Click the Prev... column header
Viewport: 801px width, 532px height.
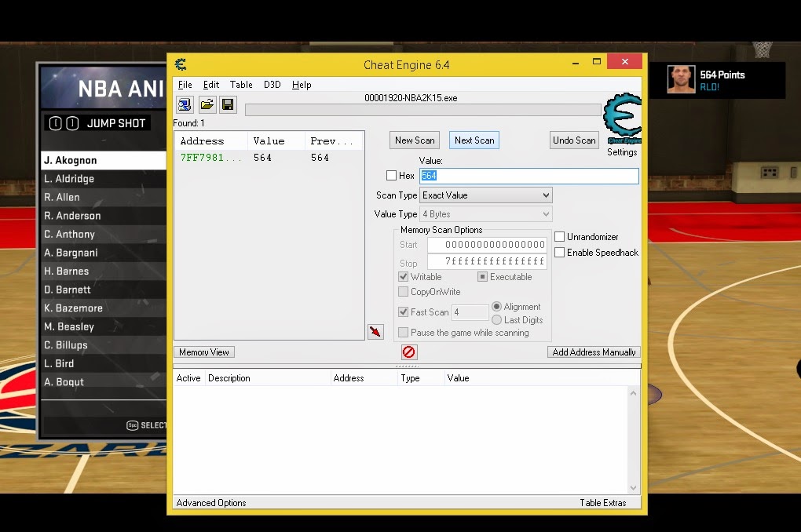pyautogui.click(x=334, y=141)
